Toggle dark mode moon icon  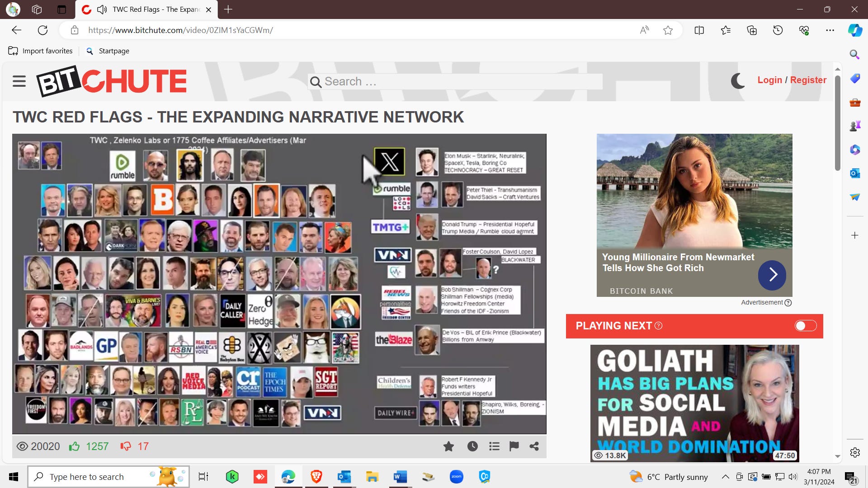click(738, 81)
